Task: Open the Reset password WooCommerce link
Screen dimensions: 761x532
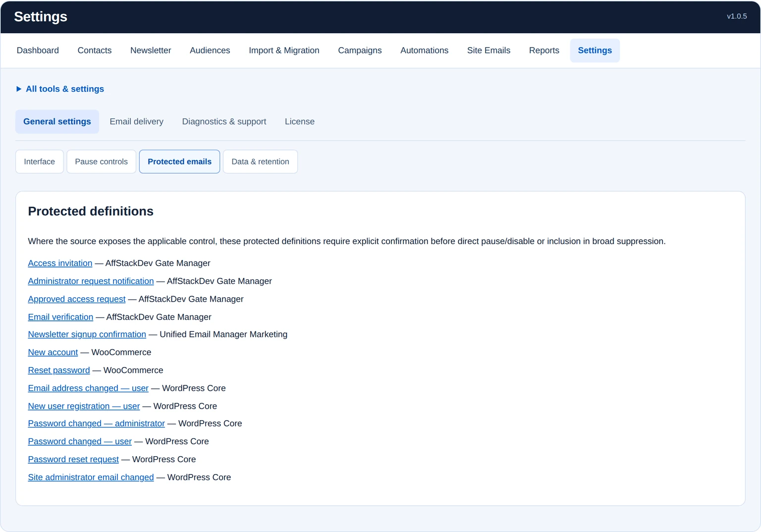Action: point(59,370)
